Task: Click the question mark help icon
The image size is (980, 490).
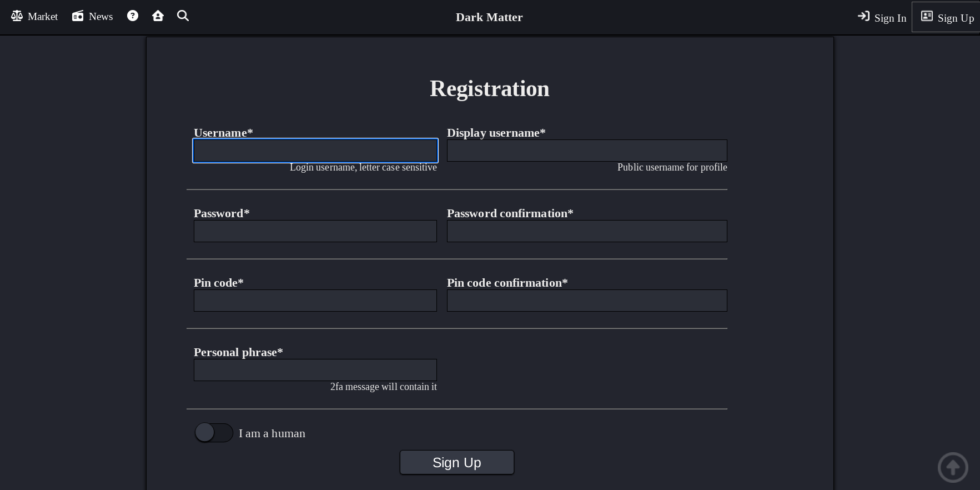Action: (x=132, y=16)
